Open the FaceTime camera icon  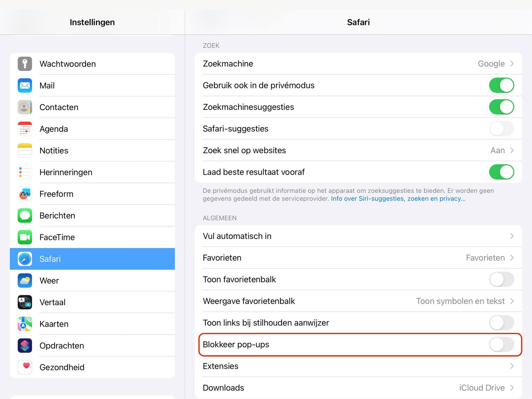pyautogui.click(x=25, y=237)
